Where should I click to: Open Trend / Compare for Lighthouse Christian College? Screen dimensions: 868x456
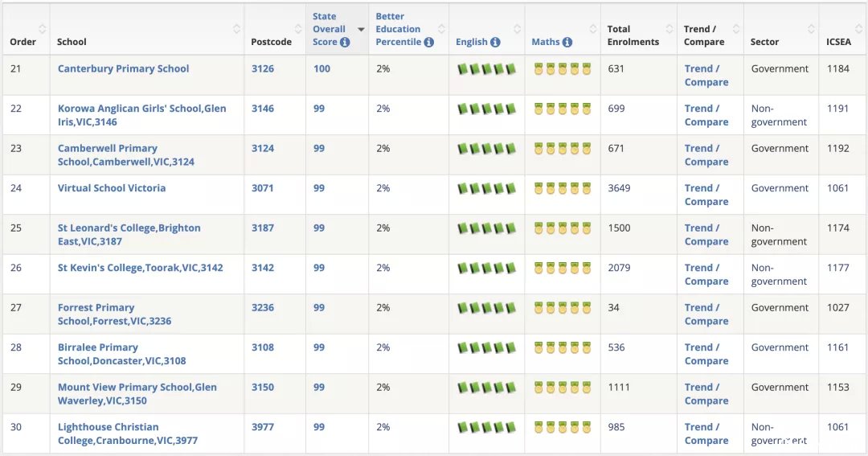pyautogui.click(x=706, y=433)
